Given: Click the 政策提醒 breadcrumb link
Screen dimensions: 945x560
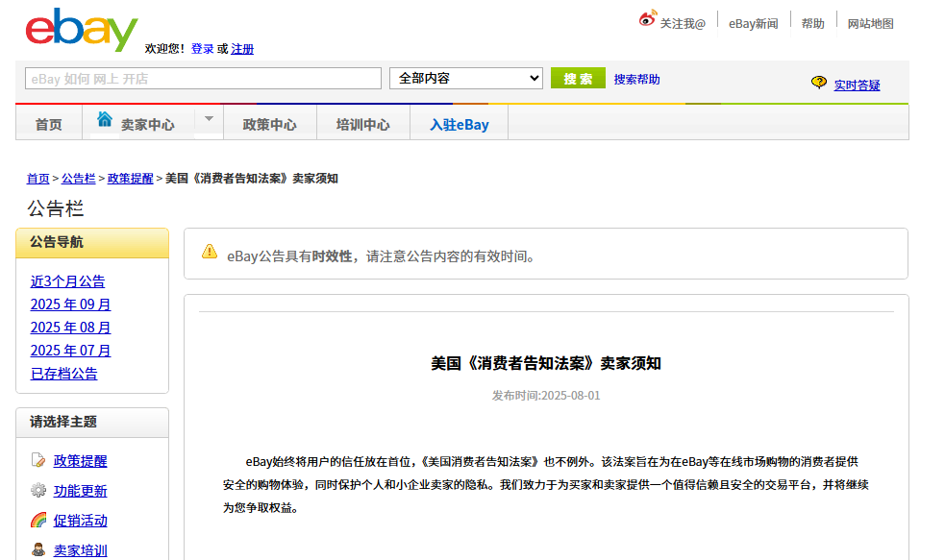Looking at the screenshot, I should [x=130, y=179].
